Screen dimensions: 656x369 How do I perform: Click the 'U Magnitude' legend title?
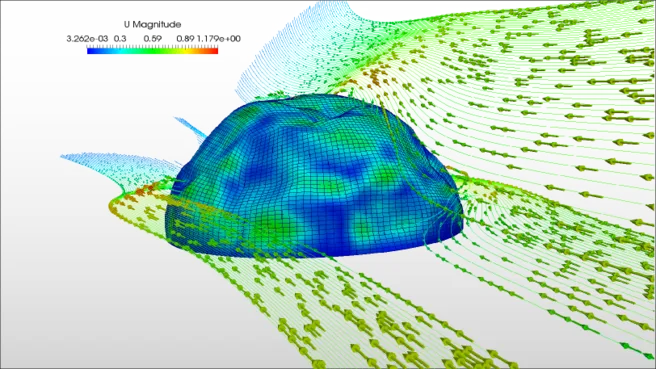point(152,25)
